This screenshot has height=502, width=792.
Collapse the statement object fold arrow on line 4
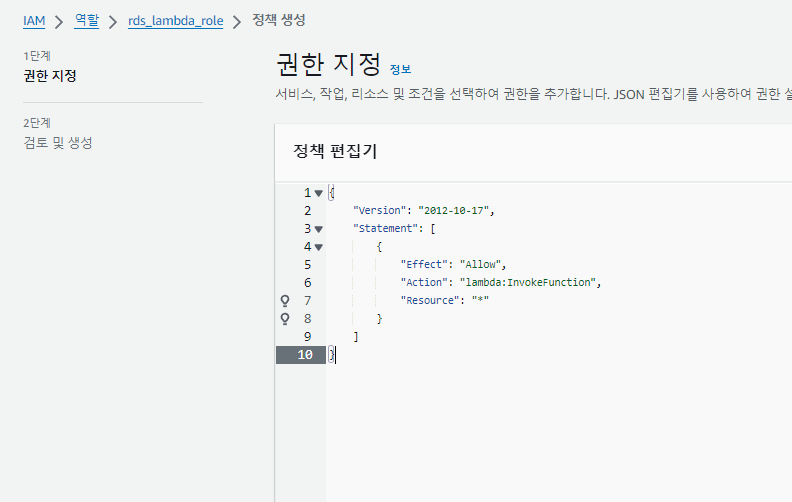pyautogui.click(x=319, y=247)
